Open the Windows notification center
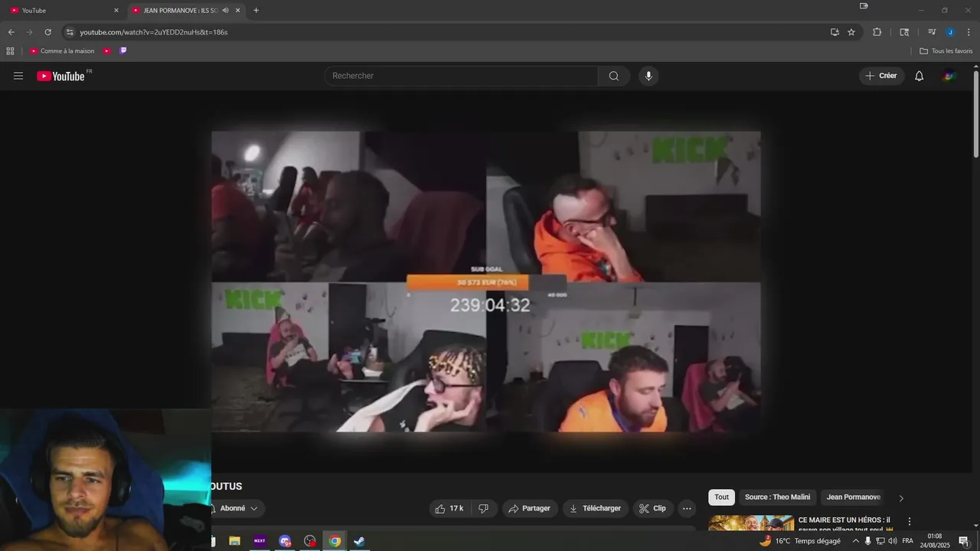Screen dimensions: 980x551 click(964, 541)
